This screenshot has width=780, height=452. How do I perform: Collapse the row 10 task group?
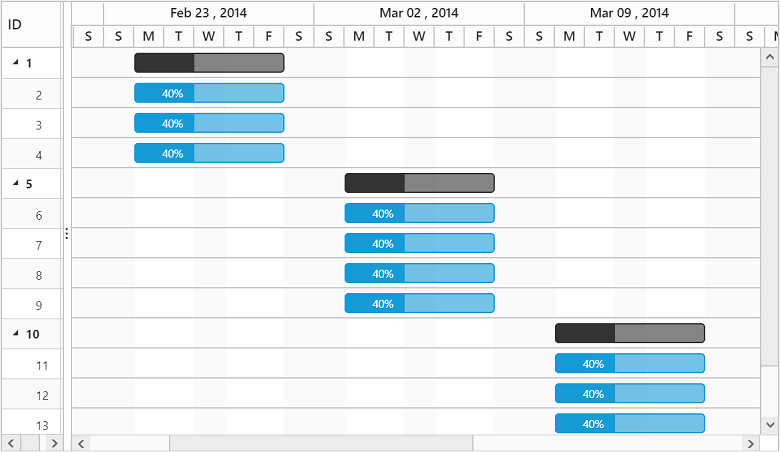point(16,334)
